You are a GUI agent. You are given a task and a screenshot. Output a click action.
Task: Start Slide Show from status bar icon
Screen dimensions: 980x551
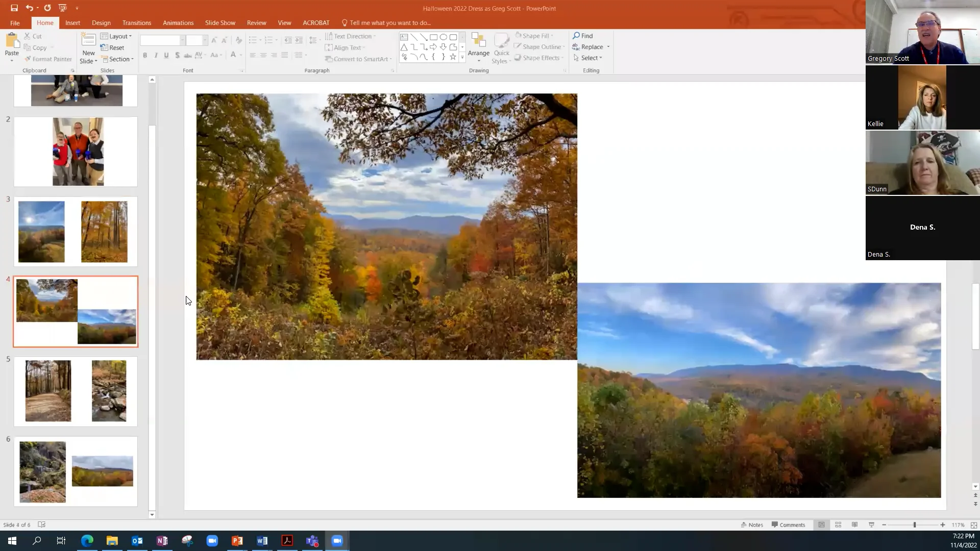pos(871,524)
